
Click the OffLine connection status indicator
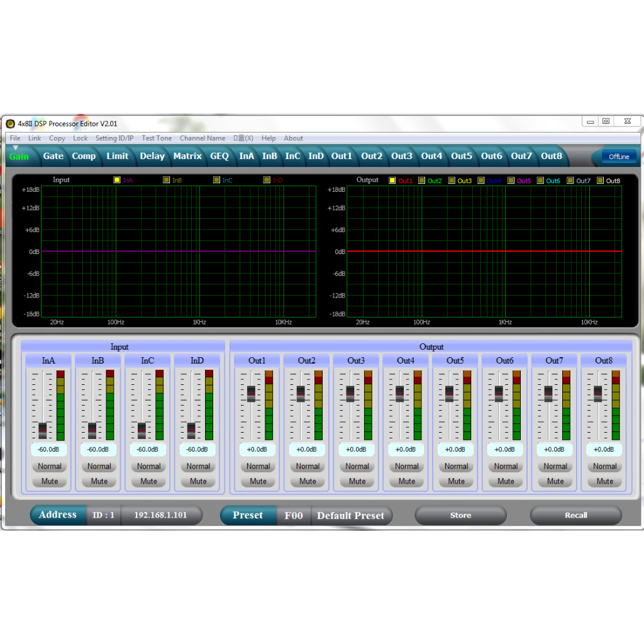point(618,157)
